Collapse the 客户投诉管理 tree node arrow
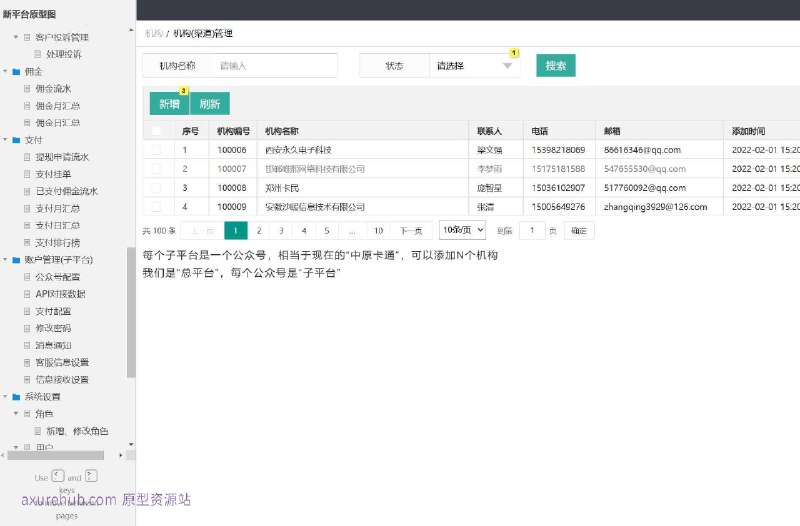 [x=16, y=37]
